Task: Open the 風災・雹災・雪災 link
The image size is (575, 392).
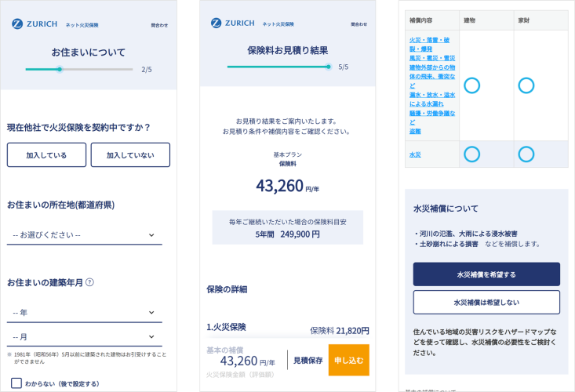Action: click(x=432, y=58)
